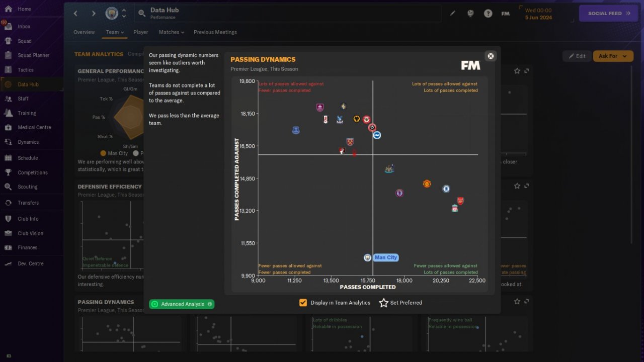Open the Social Feed panel

[609, 14]
